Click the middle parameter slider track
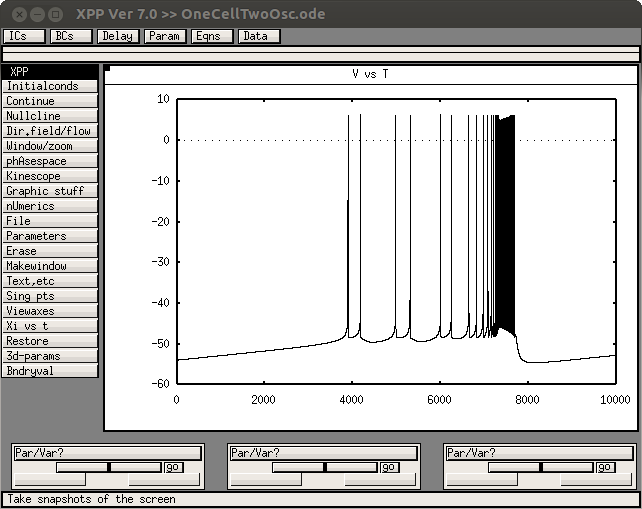This screenshot has width=642, height=509. point(325,467)
